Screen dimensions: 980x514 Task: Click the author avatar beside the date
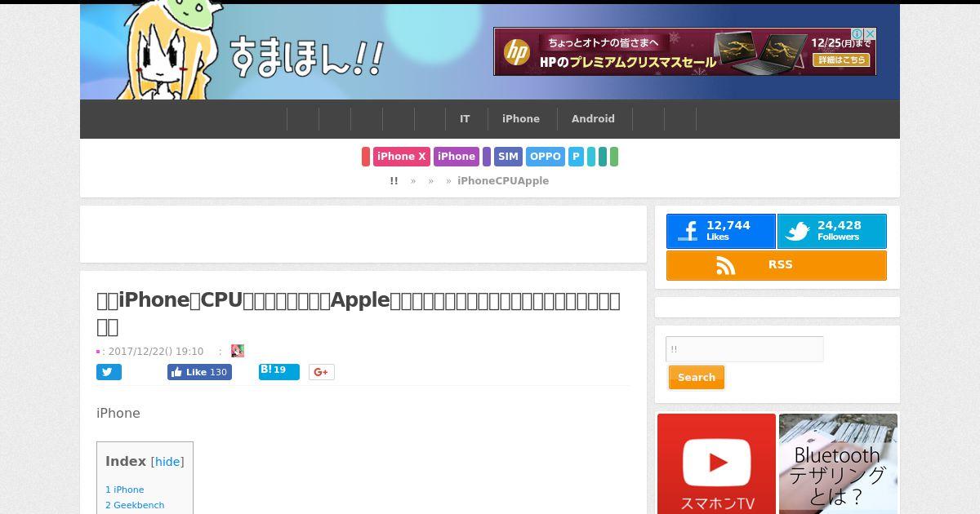point(238,351)
